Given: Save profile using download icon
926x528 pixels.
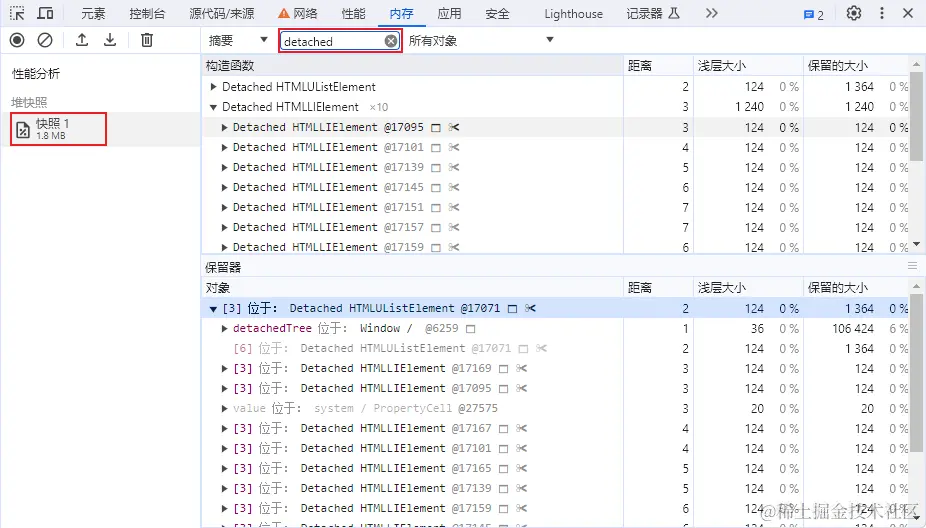Looking at the screenshot, I should 110,40.
